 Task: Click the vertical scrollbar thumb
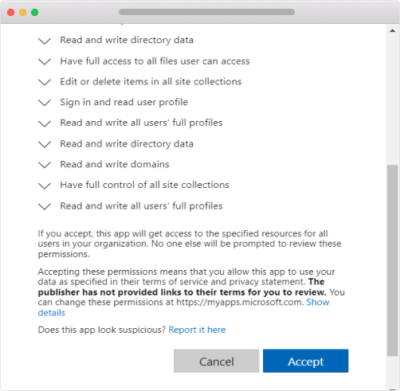pyautogui.click(x=392, y=260)
